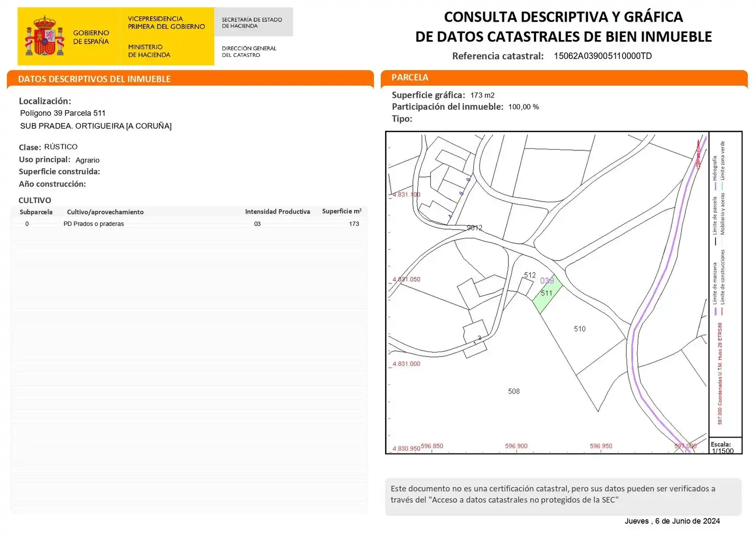Click the 'Límite zona verde' legend entry
756x534 pixels.
tap(722, 165)
